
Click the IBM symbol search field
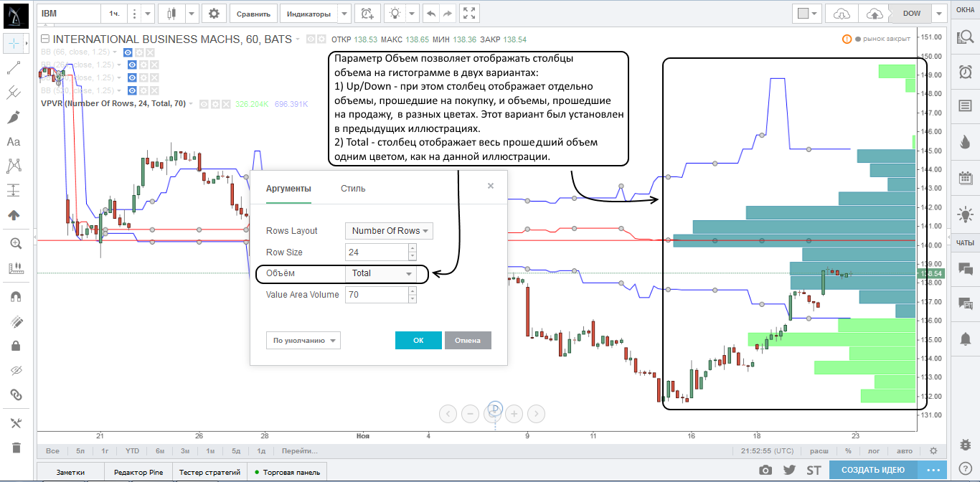pyautogui.click(x=68, y=13)
